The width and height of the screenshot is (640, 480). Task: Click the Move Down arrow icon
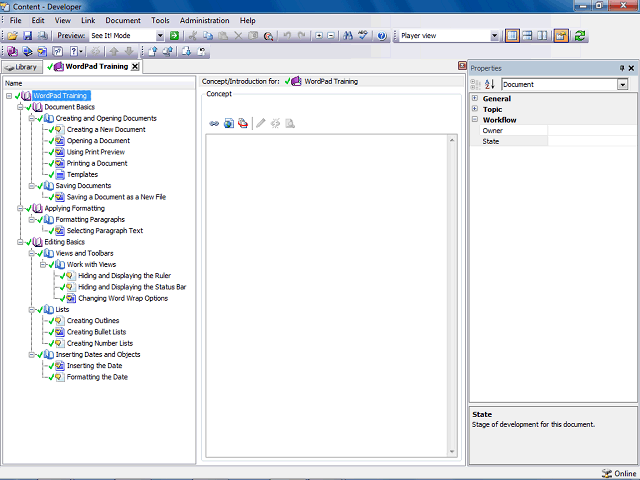(x=129, y=51)
